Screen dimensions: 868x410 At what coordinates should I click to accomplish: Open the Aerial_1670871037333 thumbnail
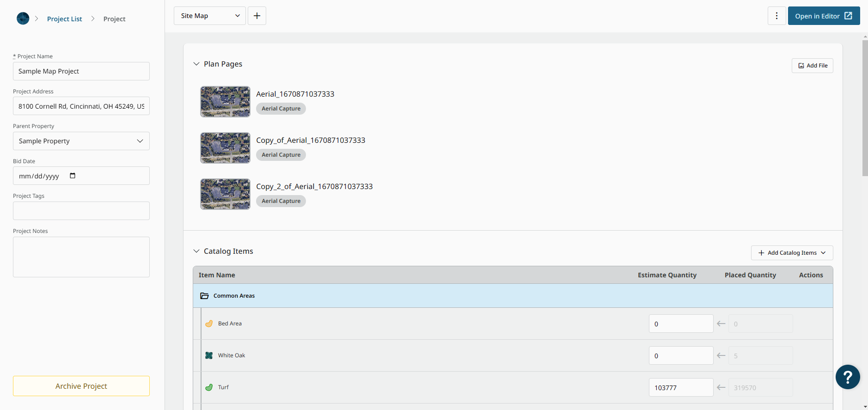point(225,102)
